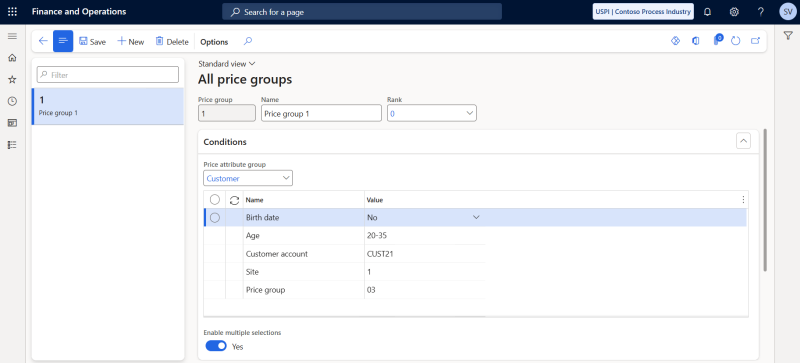This screenshot has height=363, width=800.
Task: Select all rows using header circle
Action: coord(215,200)
